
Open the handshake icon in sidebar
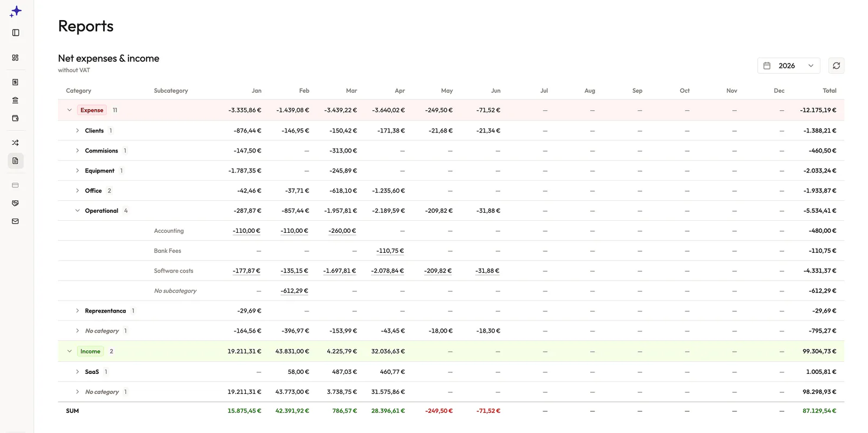tap(15, 203)
